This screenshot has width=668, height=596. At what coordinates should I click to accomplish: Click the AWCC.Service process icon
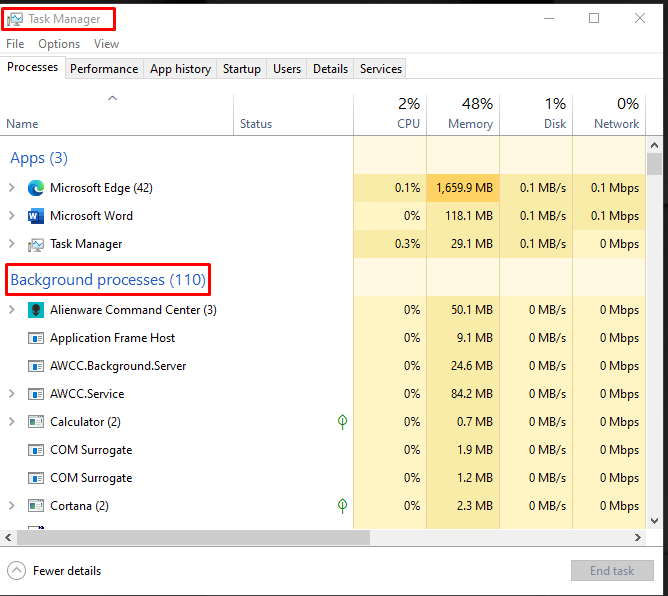(x=36, y=394)
